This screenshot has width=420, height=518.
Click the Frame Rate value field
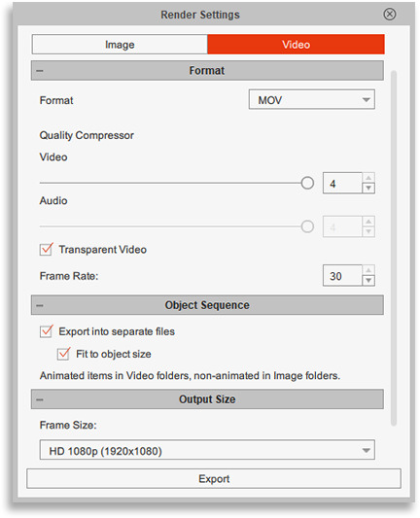tap(342, 275)
